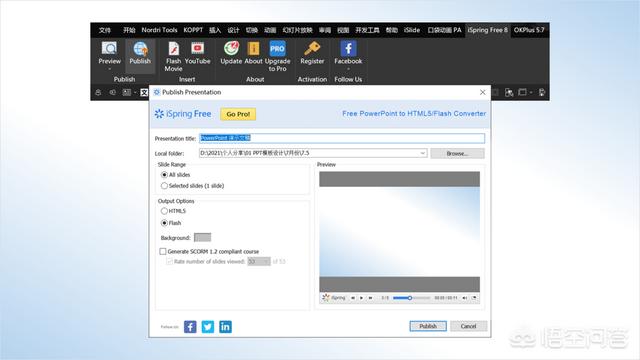Insert a YouTube video from the ribbon

pyautogui.click(x=198, y=49)
